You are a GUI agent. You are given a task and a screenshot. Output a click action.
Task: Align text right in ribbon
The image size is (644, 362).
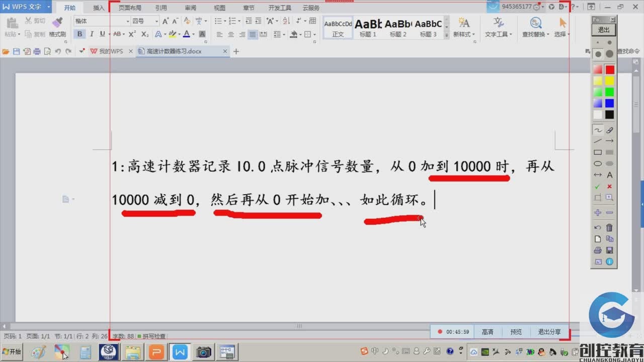tap(242, 34)
